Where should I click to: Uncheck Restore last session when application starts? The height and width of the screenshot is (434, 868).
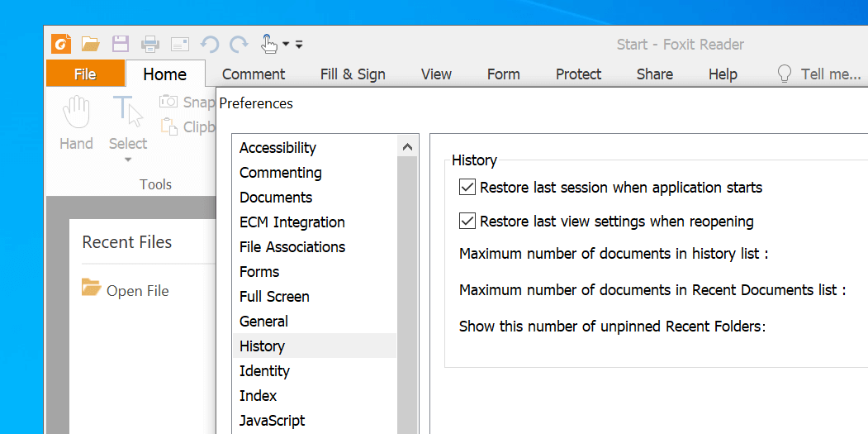[x=467, y=188]
